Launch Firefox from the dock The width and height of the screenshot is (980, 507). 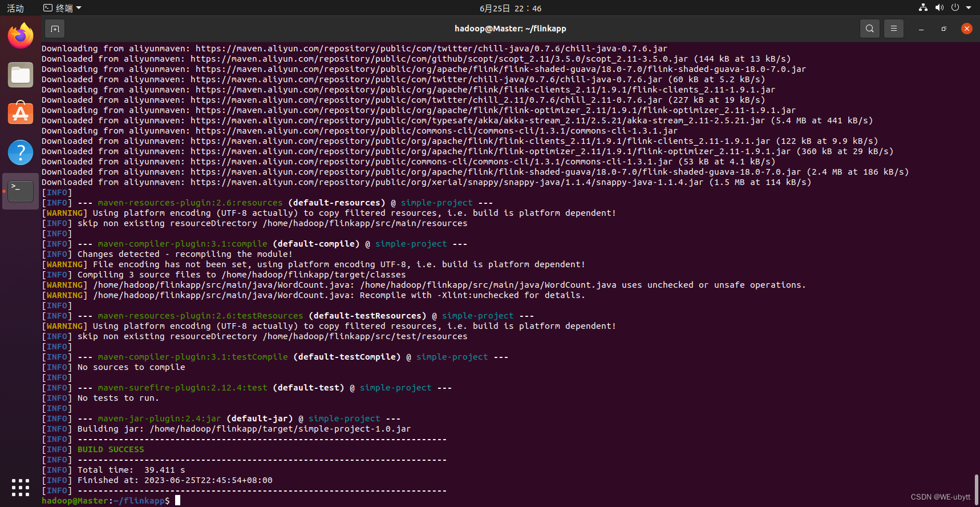(x=21, y=36)
